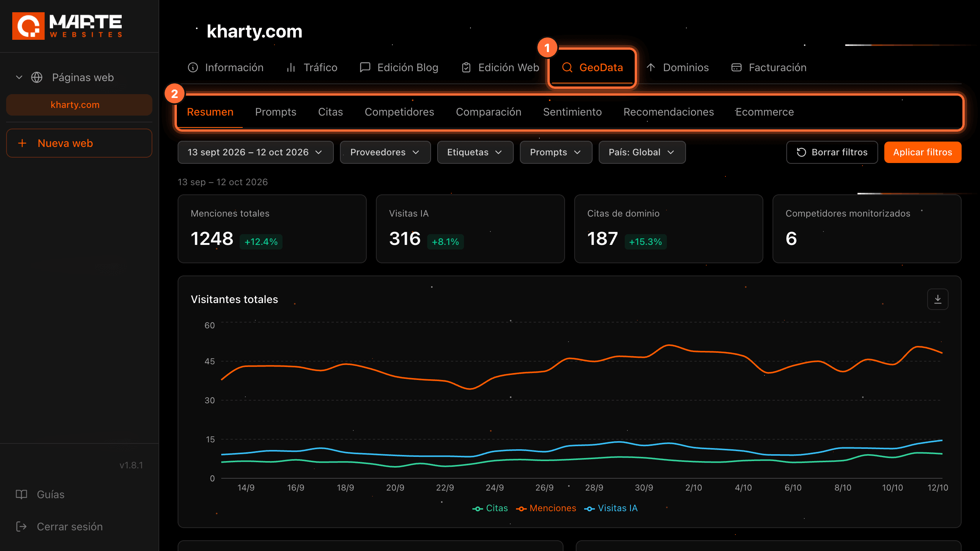Open the Sentimiento sub-tab
This screenshot has width=980, height=551.
pos(572,112)
